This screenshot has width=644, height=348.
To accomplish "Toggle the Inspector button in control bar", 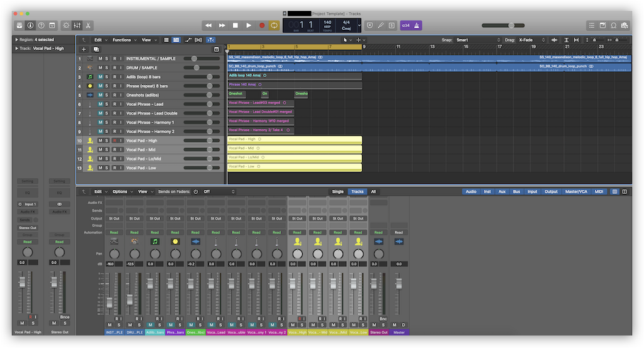I will pos(30,26).
